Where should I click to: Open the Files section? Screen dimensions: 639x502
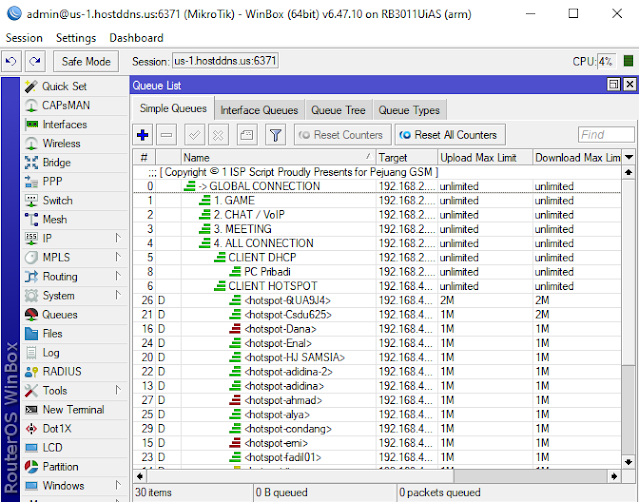pos(52,333)
